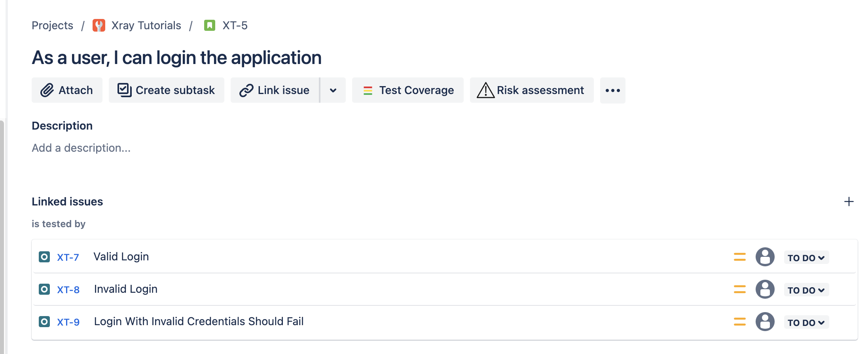
Task: Click the test type icon for XT-7
Action: [44, 257]
